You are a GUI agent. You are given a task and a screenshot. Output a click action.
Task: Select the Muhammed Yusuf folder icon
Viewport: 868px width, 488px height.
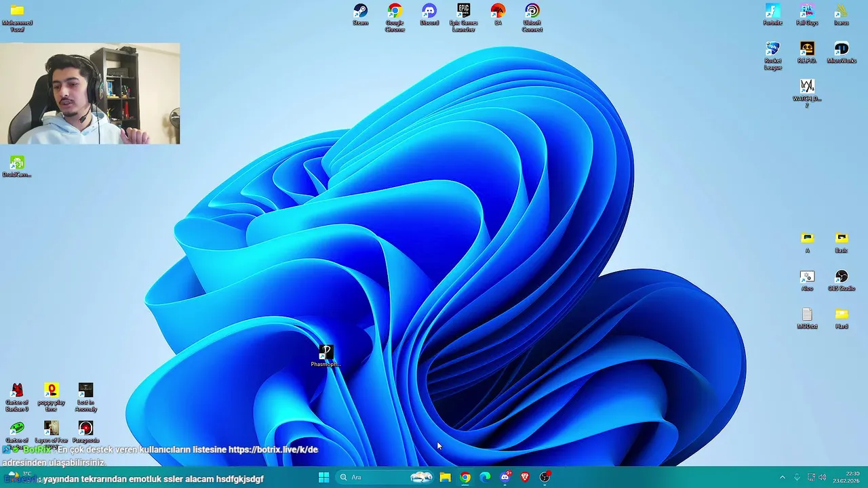[x=17, y=17]
